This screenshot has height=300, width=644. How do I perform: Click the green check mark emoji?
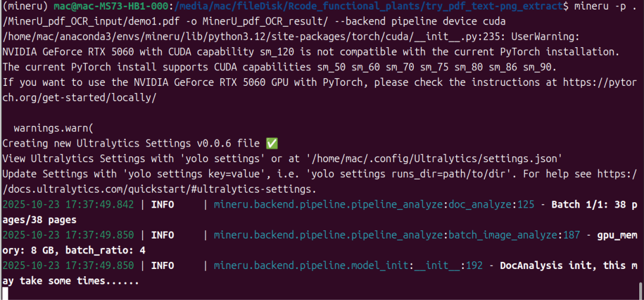coord(272,143)
